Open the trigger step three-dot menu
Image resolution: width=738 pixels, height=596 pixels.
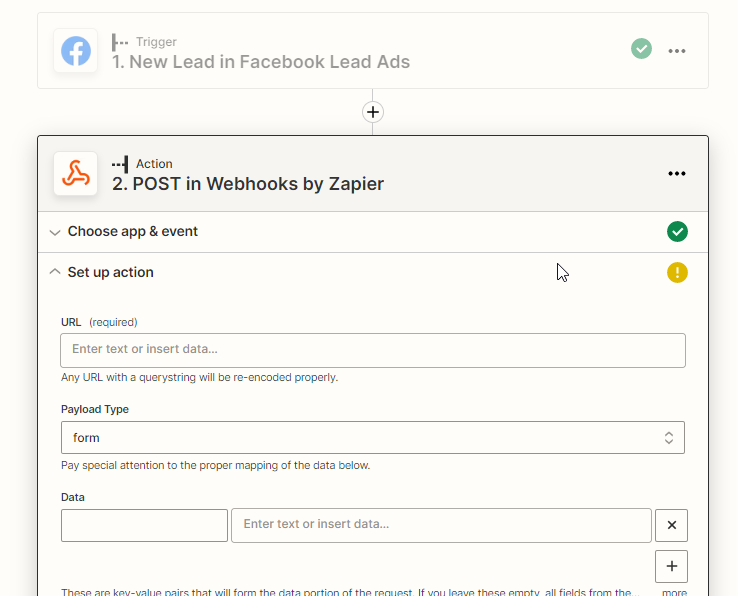677,51
